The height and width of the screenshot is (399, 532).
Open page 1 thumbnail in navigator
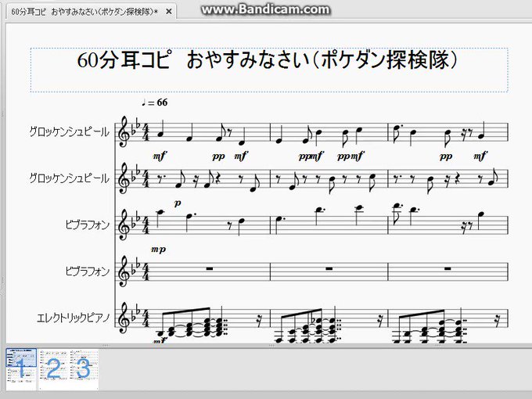tap(21, 368)
